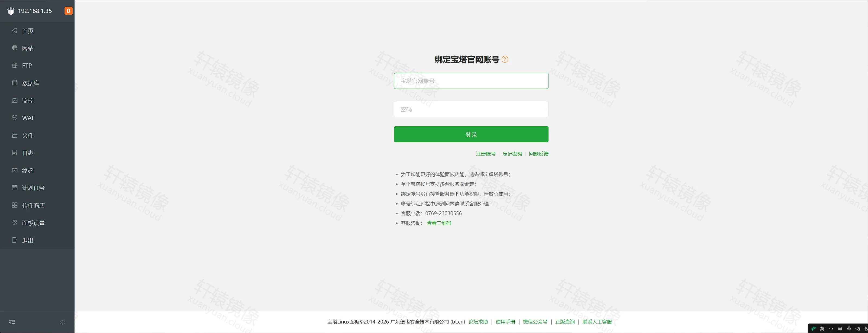Toggle the 英 language mode in IME bar
The image size is (868, 333).
coord(822,329)
